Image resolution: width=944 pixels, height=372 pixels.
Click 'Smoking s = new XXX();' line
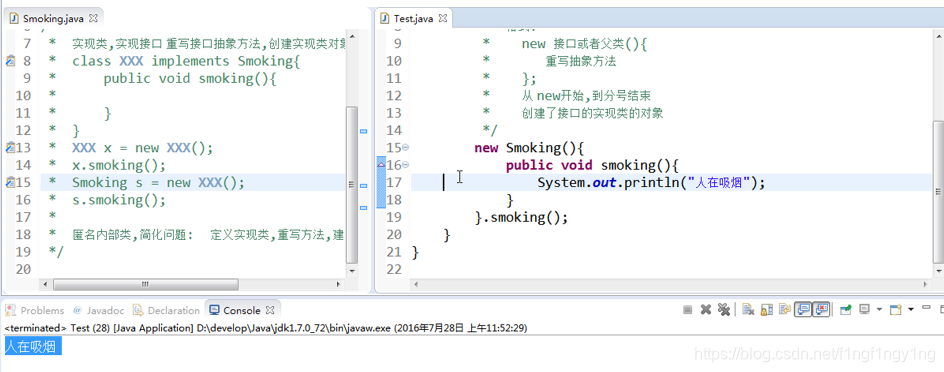pyautogui.click(x=158, y=182)
